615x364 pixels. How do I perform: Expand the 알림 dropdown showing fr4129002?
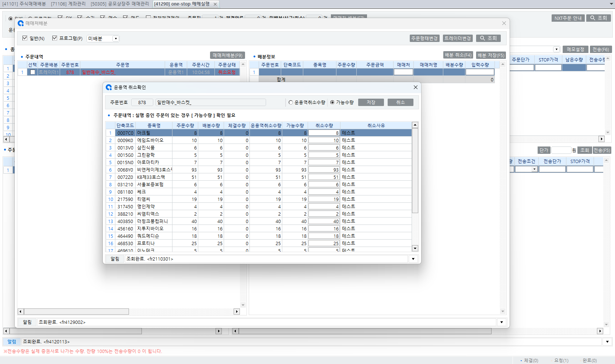(502, 322)
